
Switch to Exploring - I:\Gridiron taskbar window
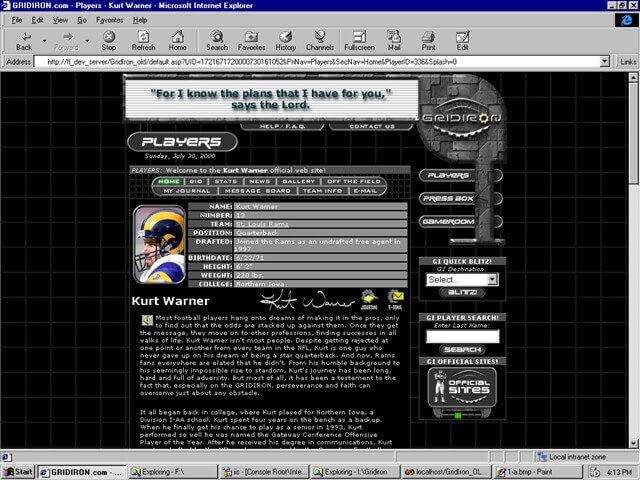356,472
